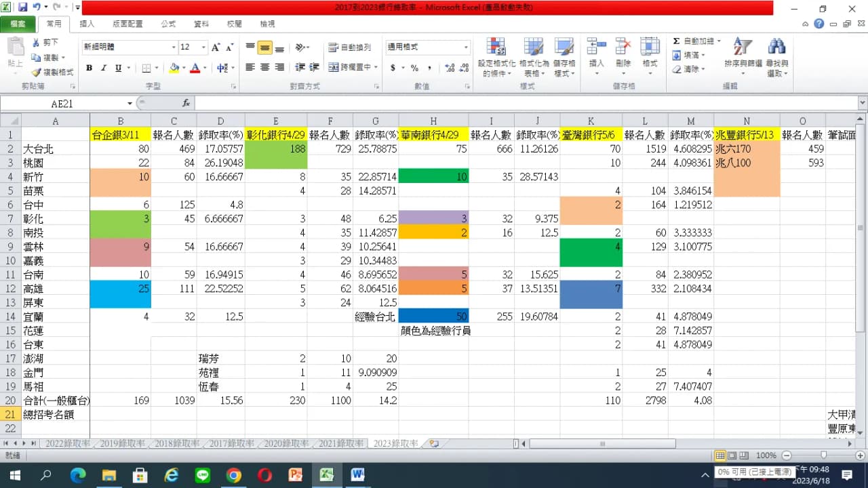Align text to the right

[x=279, y=68]
